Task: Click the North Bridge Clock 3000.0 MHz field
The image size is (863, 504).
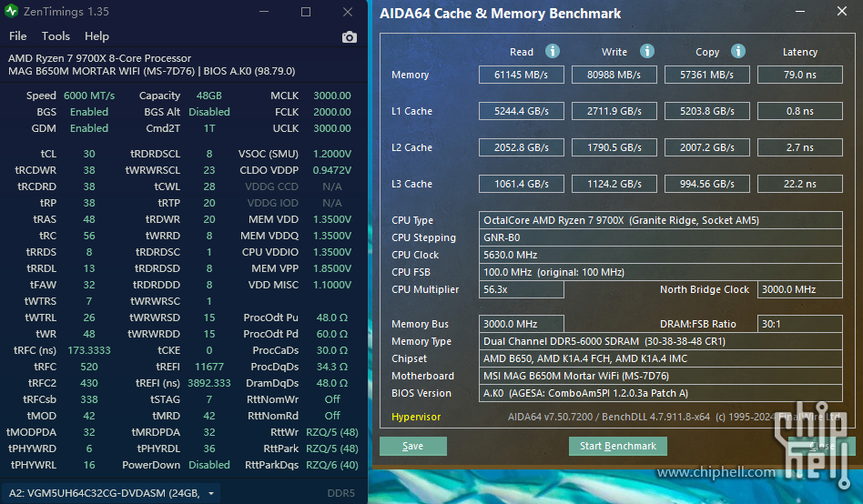Action: [x=799, y=289]
